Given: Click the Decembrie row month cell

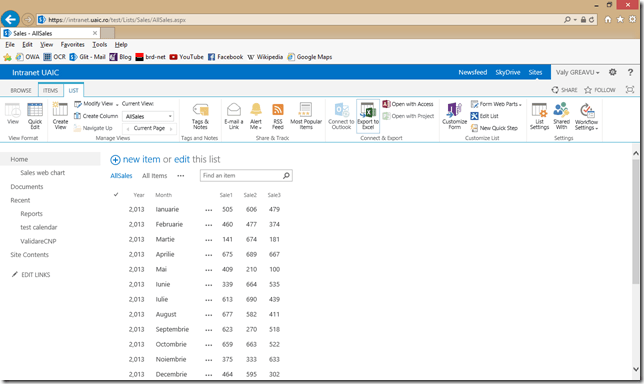Looking at the screenshot, I should pos(171,375).
